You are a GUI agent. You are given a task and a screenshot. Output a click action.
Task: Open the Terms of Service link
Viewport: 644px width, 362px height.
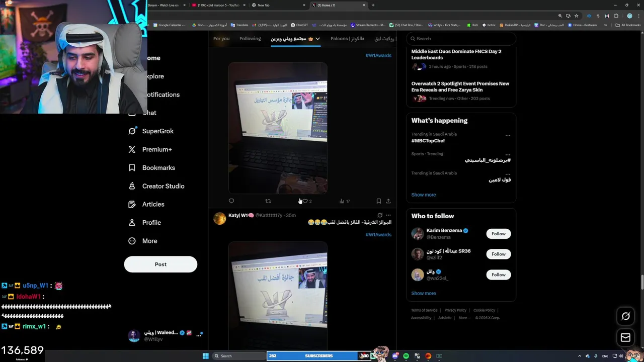tap(424, 310)
